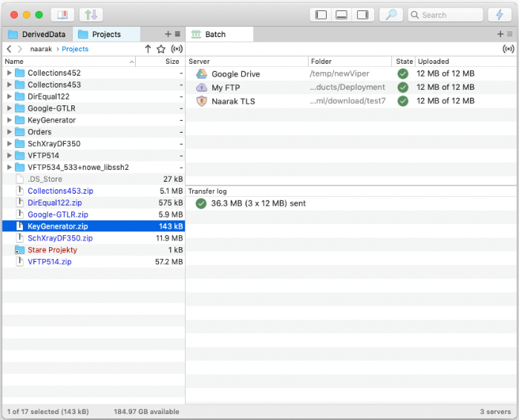The height and width of the screenshot is (420, 519).
Task: Click the transfer arrows toolbar icon
Action: tap(91, 15)
